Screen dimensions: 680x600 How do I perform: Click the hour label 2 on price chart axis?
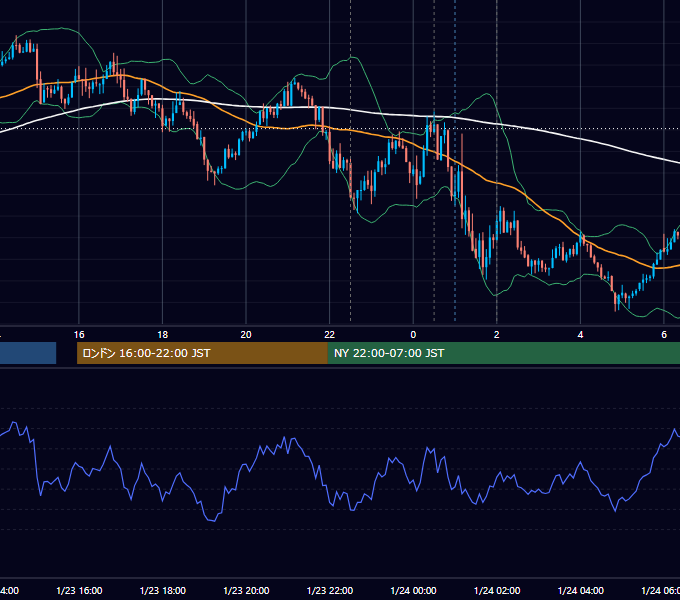497,335
